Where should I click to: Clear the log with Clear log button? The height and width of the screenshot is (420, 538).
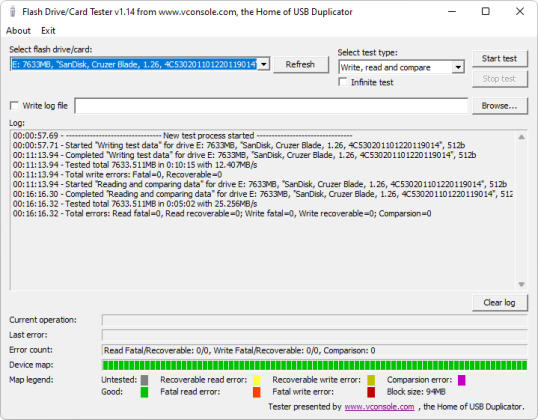coord(500,303)
